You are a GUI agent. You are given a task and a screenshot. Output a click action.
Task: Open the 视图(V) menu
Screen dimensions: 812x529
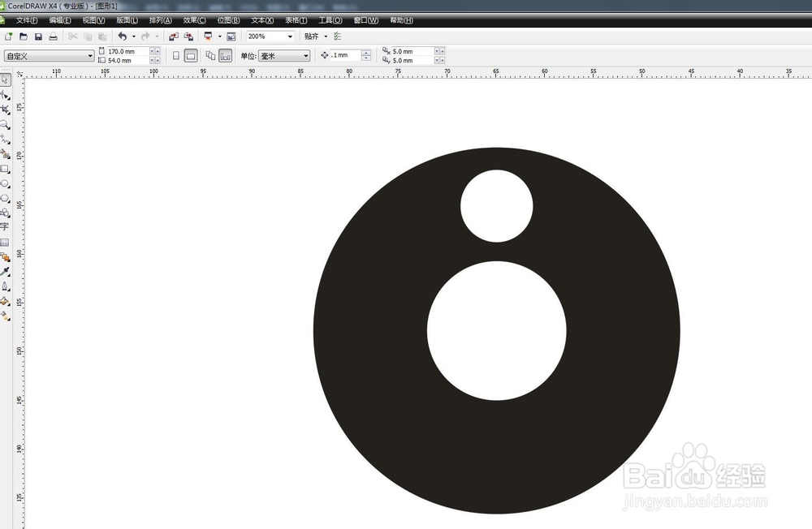point(93,20)
